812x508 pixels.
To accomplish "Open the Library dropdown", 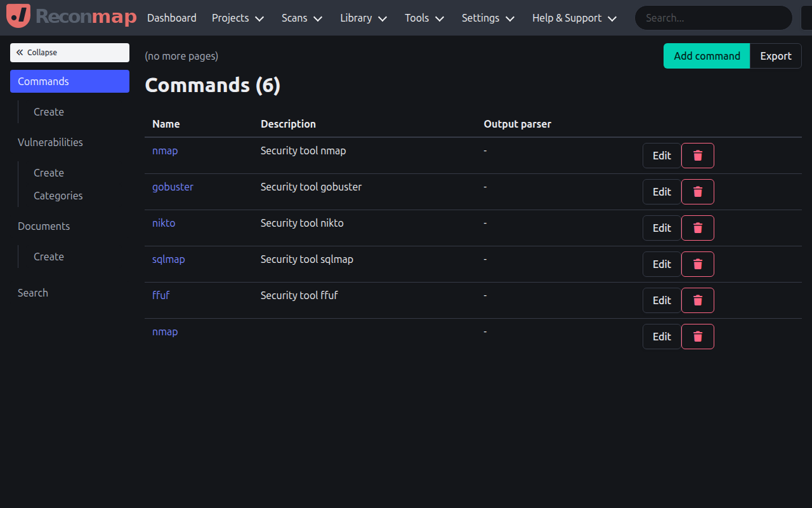I will [x=363, y=18].
